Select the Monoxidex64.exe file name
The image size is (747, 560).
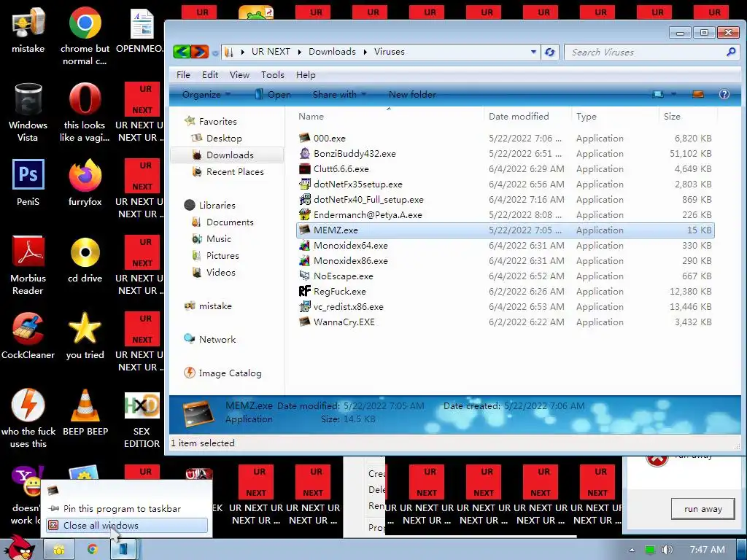(x=351, y=245)
